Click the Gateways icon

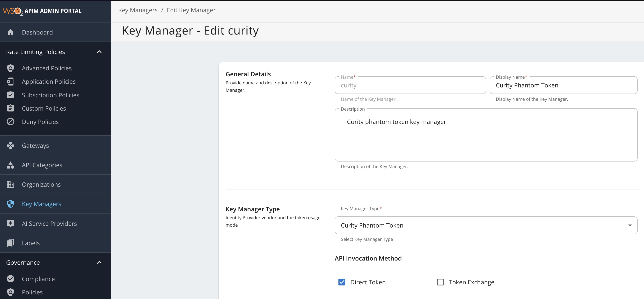tap(11, 146)
